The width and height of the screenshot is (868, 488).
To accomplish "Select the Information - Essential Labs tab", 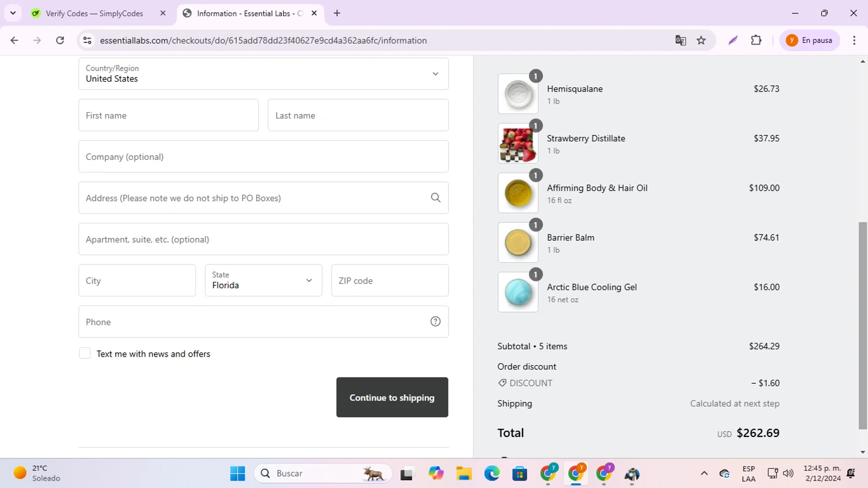I will [249, 13].
